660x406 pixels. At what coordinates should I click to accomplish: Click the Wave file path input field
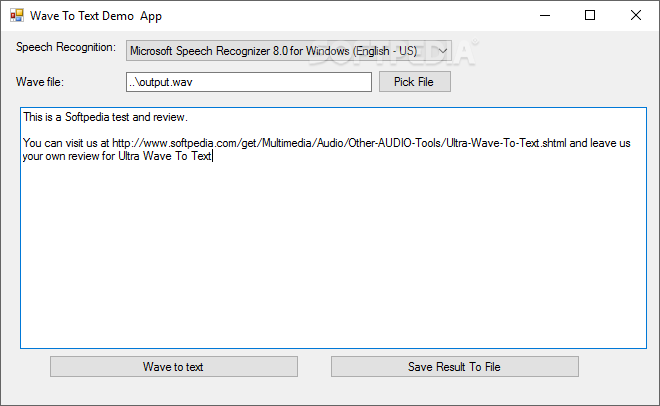point(249,82)
